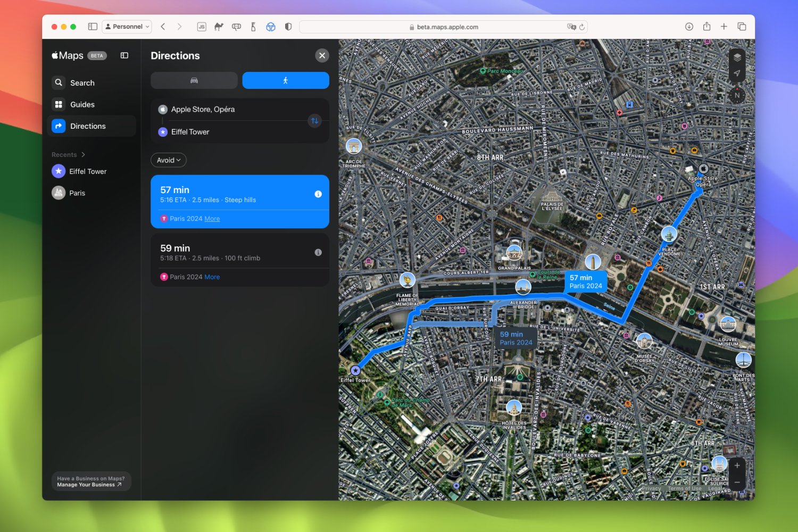The width and height of the screenshot is (798, 532).
Task: Close the Directions panel
Action: [x=322, y=55]
